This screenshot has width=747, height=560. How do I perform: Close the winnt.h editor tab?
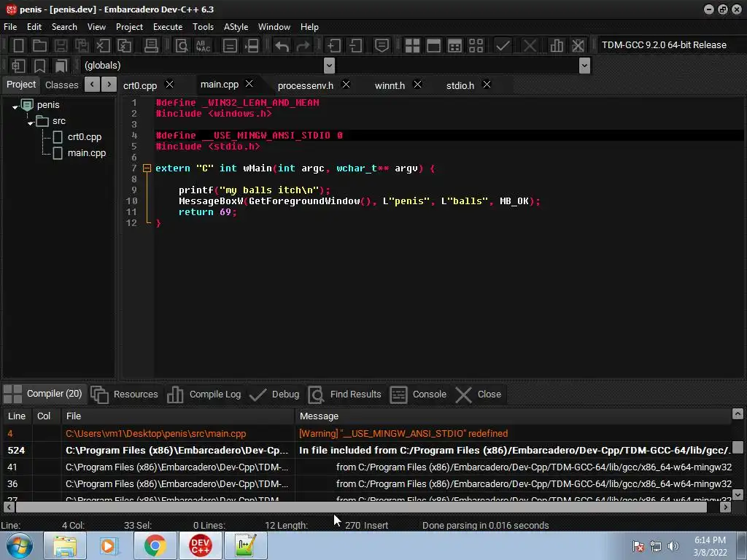pyautogui.click(x=417, y=85)
